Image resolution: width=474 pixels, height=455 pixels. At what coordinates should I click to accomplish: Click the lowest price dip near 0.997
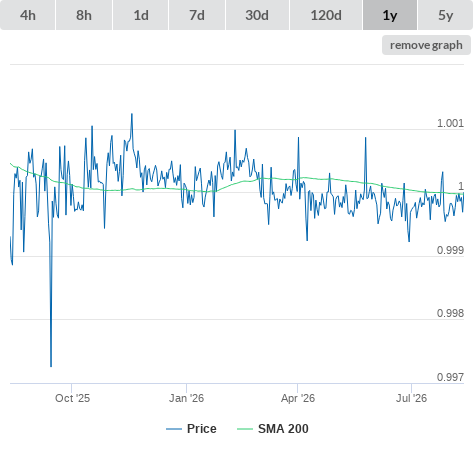point(51,366)
